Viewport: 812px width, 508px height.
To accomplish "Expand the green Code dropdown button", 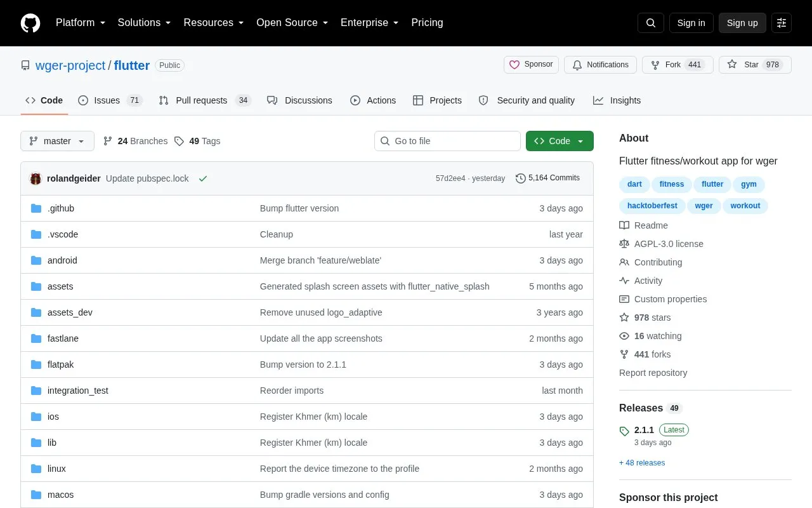I will [x=560, y=141].
